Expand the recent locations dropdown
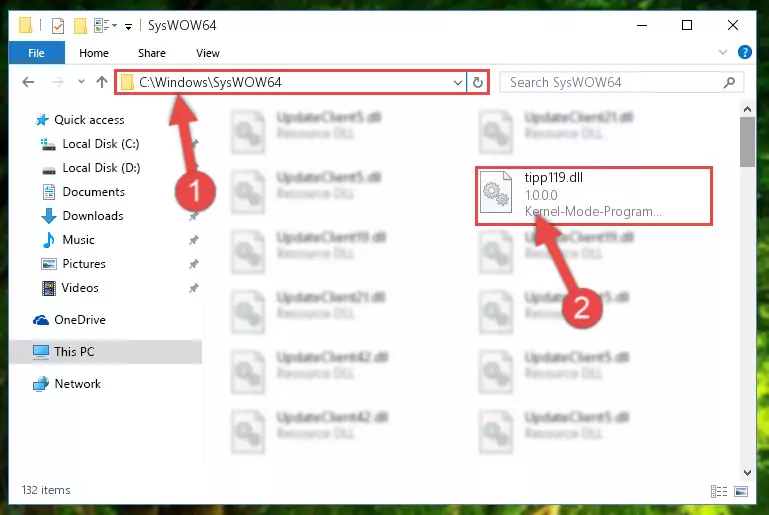The width and height of the screenshot is (769, 515). coord(81,82)
